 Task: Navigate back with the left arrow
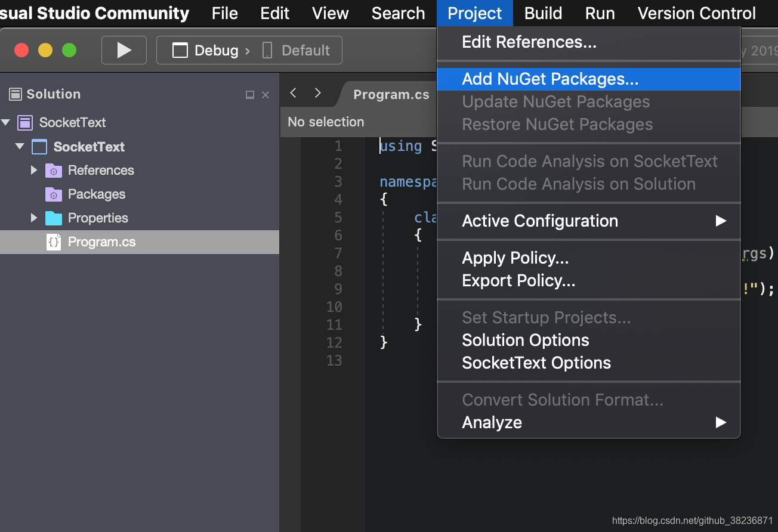pyautogui.click(x=293, y=92)
